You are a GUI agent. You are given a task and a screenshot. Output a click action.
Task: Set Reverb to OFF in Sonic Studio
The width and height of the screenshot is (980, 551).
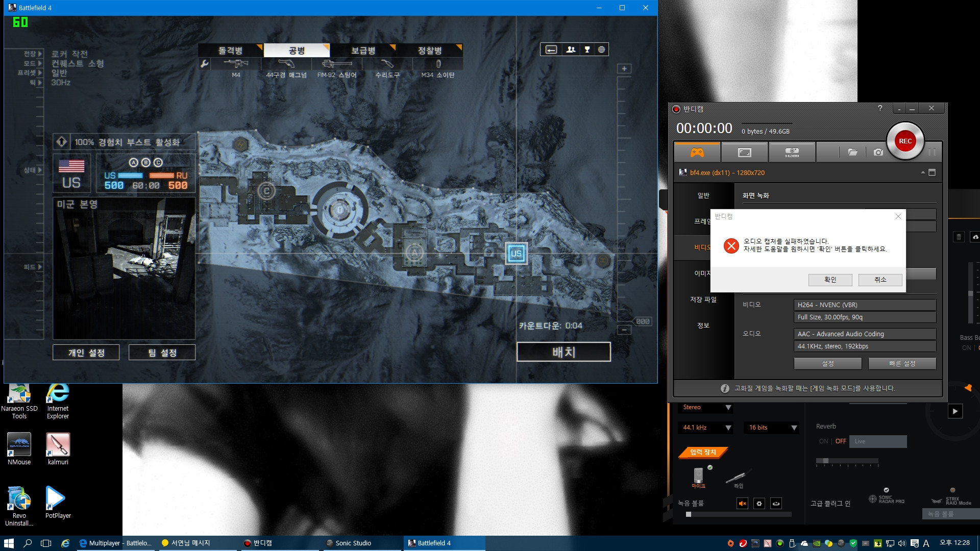[x=841, y=441]
